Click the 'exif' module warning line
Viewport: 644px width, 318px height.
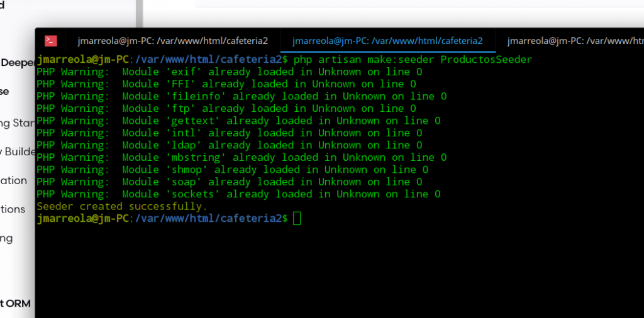click(x=229, y=72)
